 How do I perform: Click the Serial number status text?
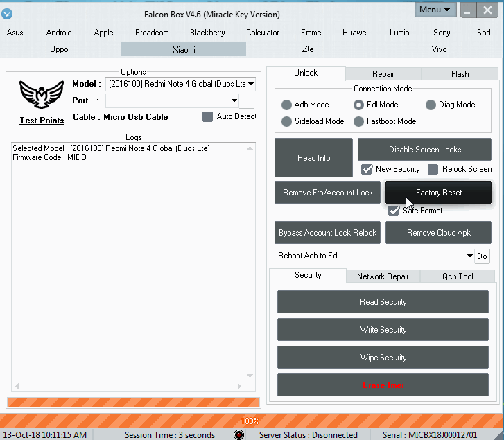[x=430, y=435]
